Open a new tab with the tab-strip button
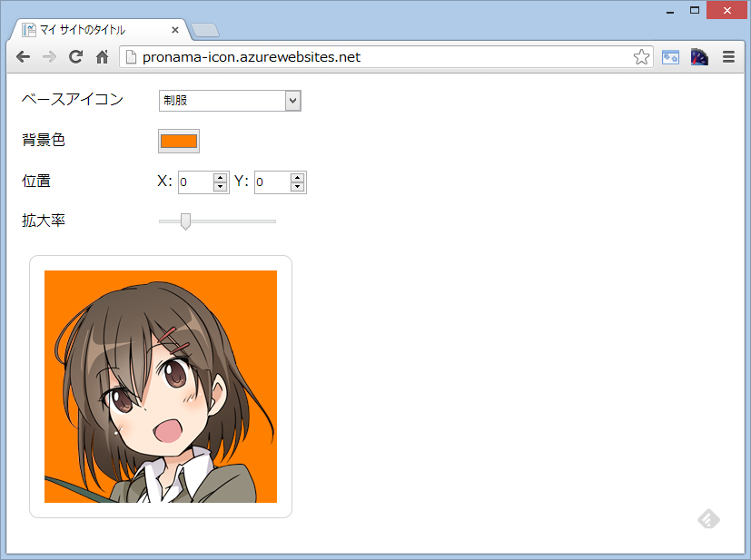This screenshot has width=751, height=560. click(x=205, y=31)
